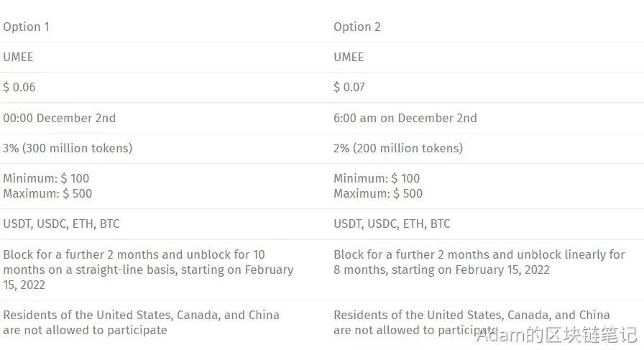Image resolution: width=644 pixels, height=350 pixels.
Task: Click the left residents restriction text
Action: pyautogui.click(x=142, y=323)
